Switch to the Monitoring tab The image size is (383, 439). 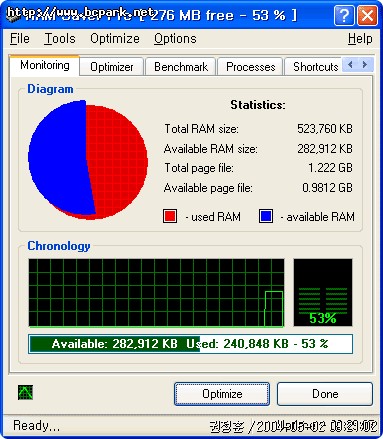(x=45, y=65)
